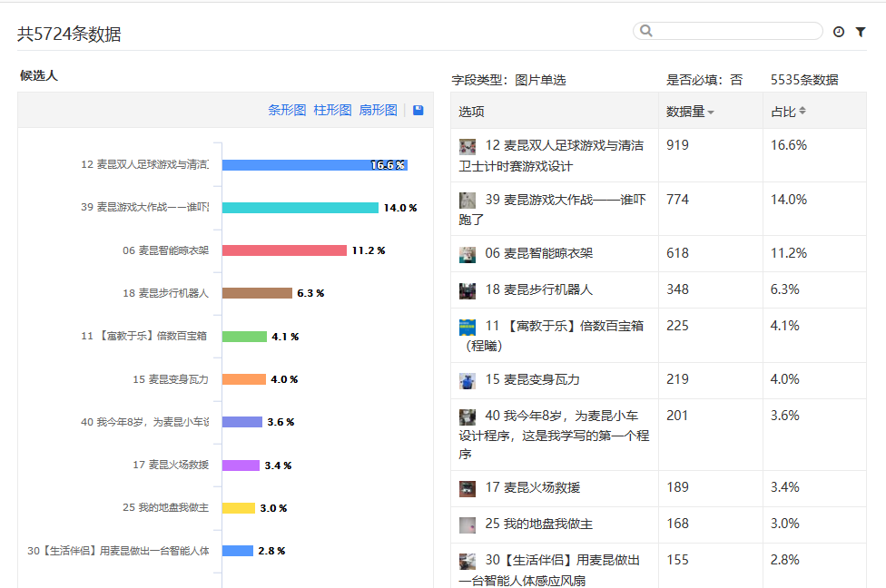Click data count 774 cell

[x=677, y=200]
